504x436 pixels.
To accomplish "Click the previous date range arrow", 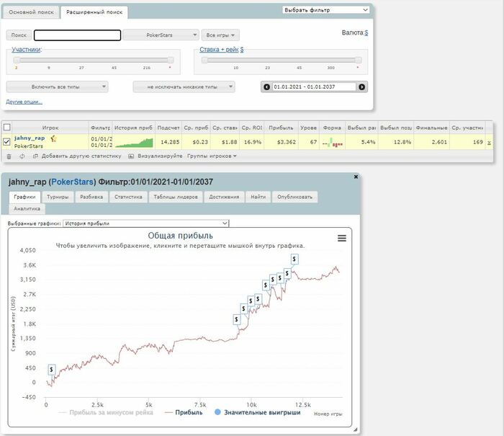I will coord(266,87).
